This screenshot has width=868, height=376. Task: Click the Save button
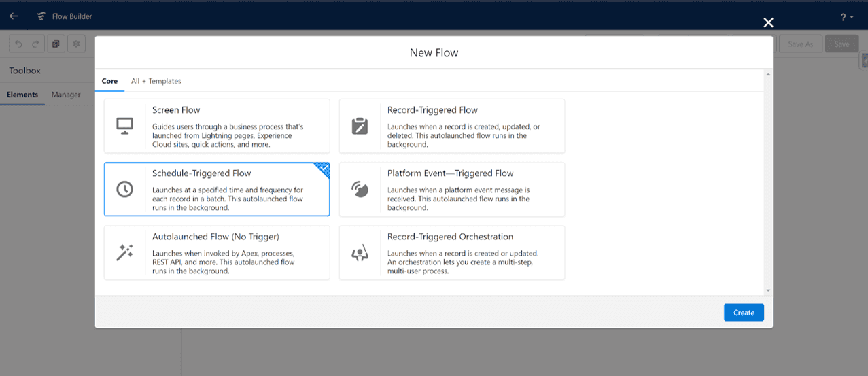click(841, 44)
